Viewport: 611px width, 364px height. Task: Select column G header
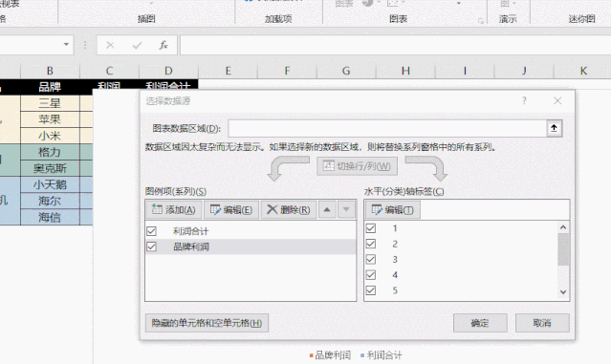346,71
